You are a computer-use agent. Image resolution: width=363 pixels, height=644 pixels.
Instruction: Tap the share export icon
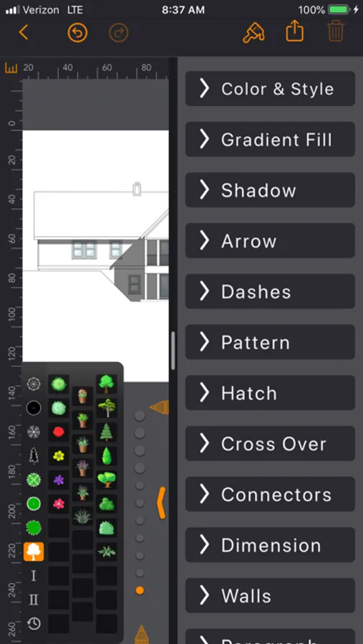click(x=295, y=32)
